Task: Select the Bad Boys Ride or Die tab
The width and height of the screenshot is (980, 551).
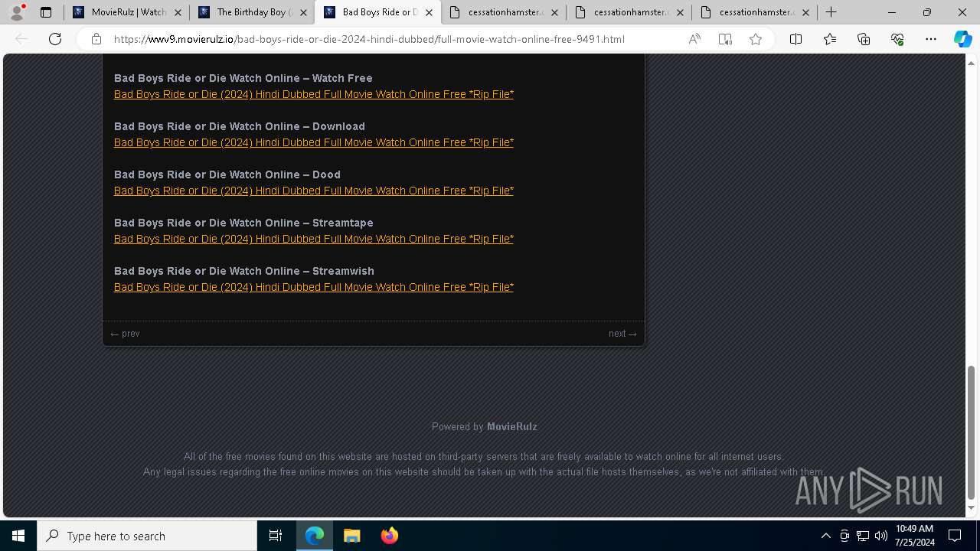Action: [378, 12]
